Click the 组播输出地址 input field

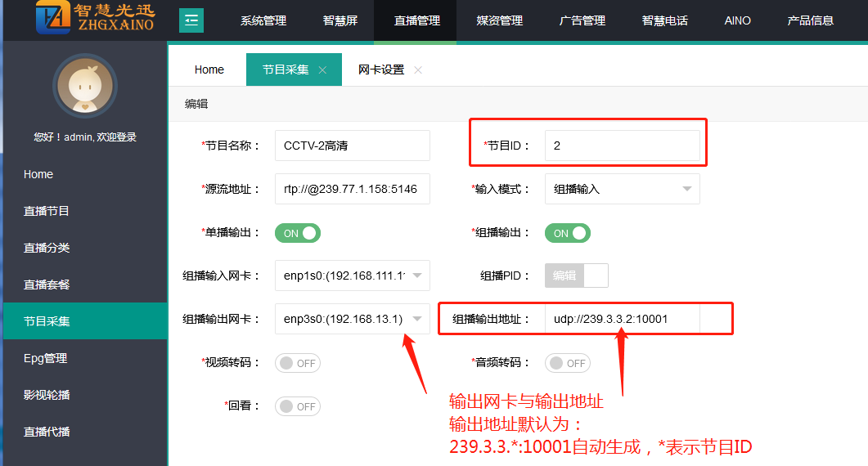[622, 319]
